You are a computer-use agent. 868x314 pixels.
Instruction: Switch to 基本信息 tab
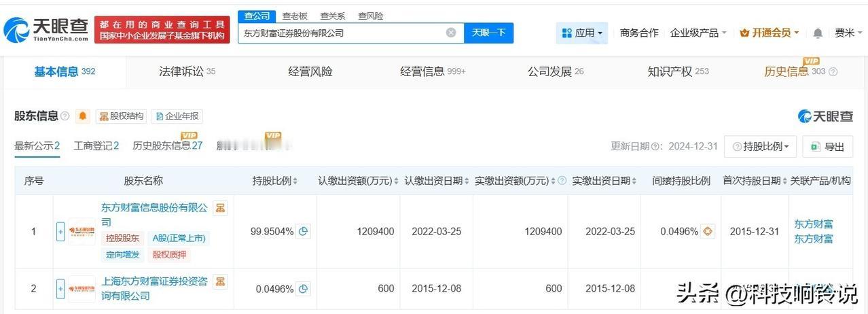tap(65, 71)
